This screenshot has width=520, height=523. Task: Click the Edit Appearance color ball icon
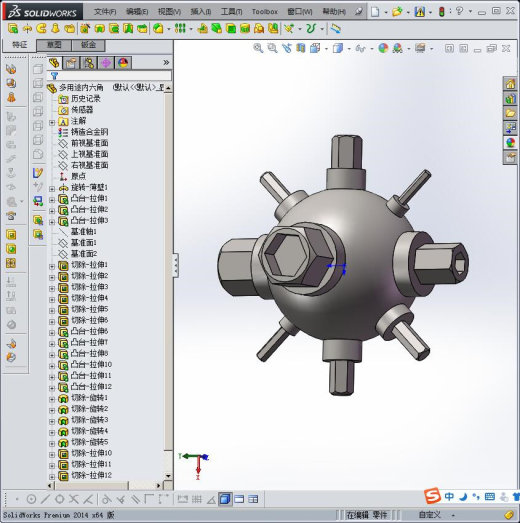pyautogui.click(x=383, y=48)
